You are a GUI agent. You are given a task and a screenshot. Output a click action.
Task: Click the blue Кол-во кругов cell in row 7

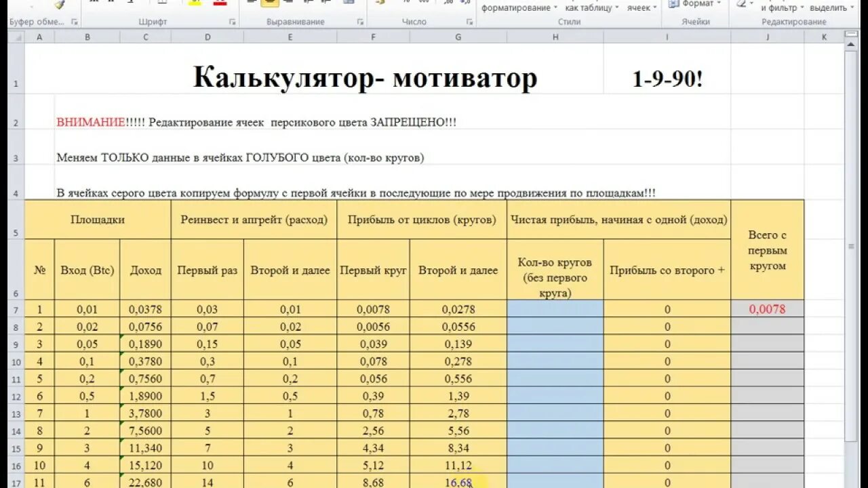pyautogui.click(x=555, y=309)
